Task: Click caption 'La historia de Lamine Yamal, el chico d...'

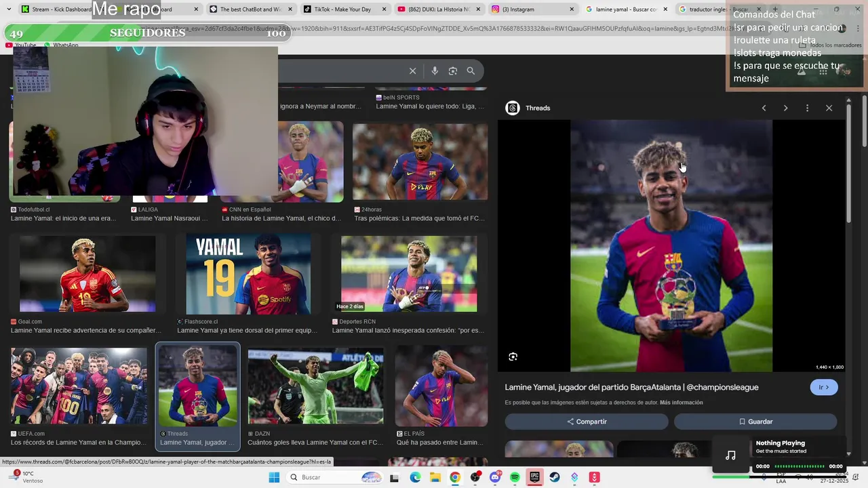Action: point(281,219)
